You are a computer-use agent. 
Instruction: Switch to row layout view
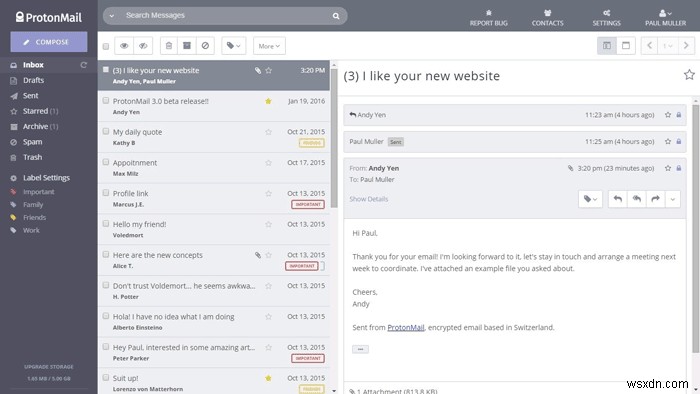coord(626,46)
